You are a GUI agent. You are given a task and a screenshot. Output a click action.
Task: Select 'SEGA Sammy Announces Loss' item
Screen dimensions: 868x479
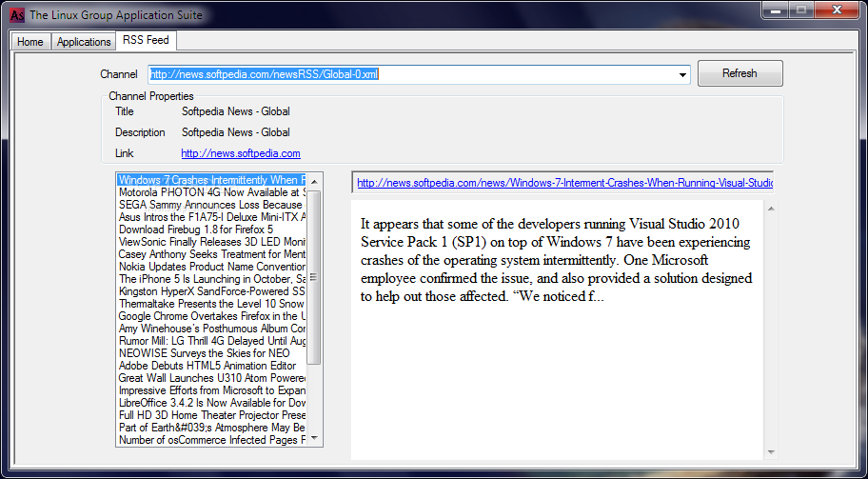pos(211,205)
